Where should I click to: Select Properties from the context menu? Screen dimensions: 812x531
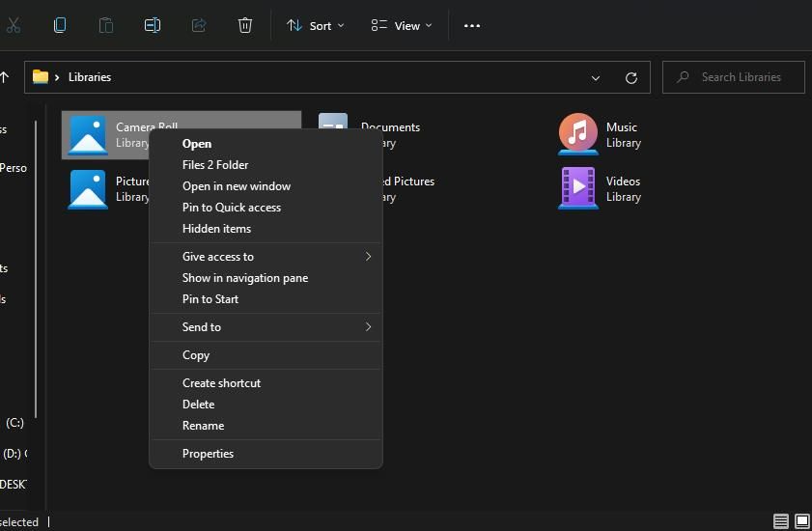click(x=208, y=453)
